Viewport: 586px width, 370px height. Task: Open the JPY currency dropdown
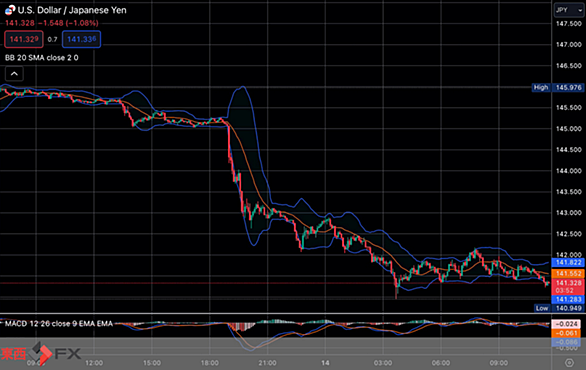[x=569, y=10]
